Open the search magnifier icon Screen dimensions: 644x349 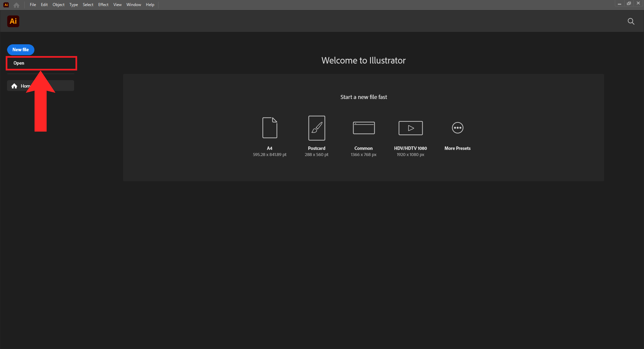pos(631,21)
